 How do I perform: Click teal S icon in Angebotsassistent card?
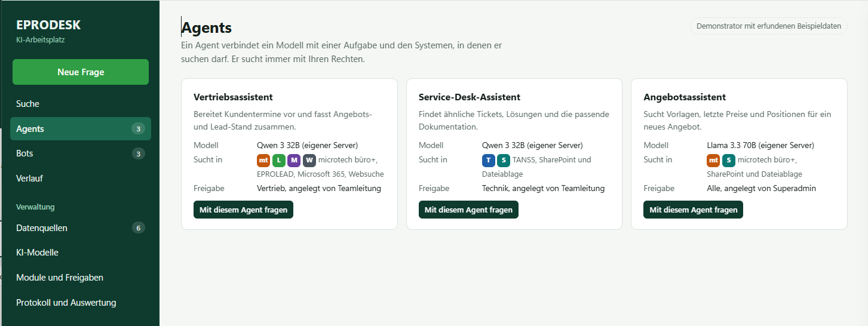tap(729, 160)
